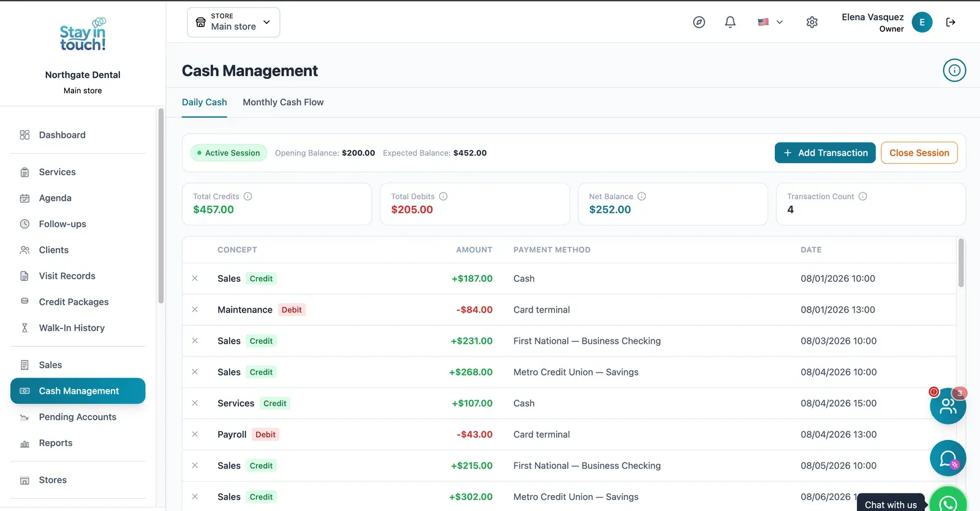Open Agenda page

pyautogui.click(x=78, y=198)
